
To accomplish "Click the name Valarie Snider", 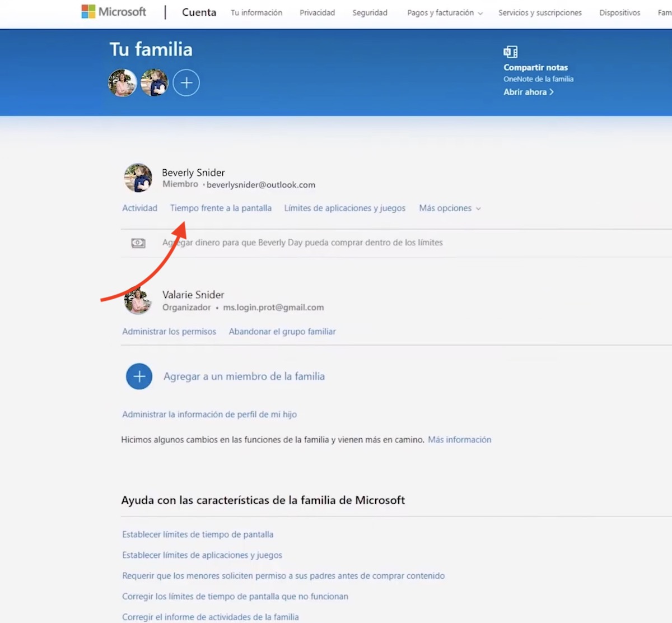I will [x=193, y=295].
